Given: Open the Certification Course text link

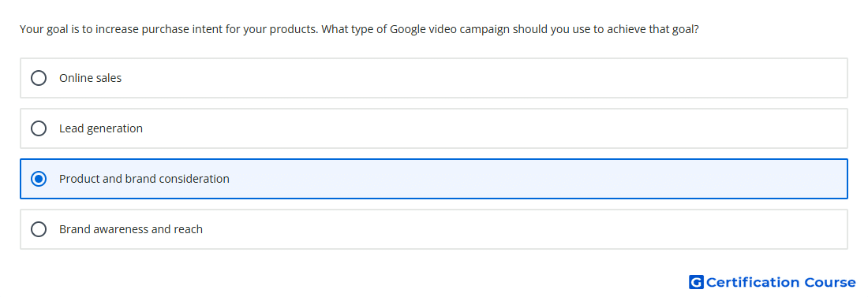Looking at the screenshot, I should [780, 282].
